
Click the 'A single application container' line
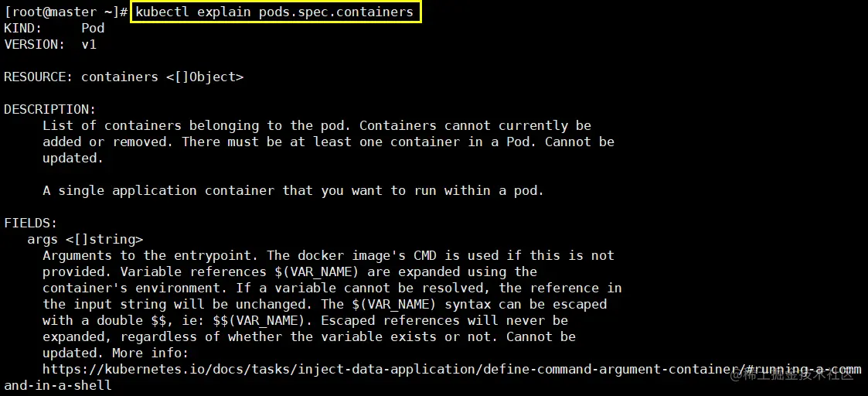[x=293, y=190]
